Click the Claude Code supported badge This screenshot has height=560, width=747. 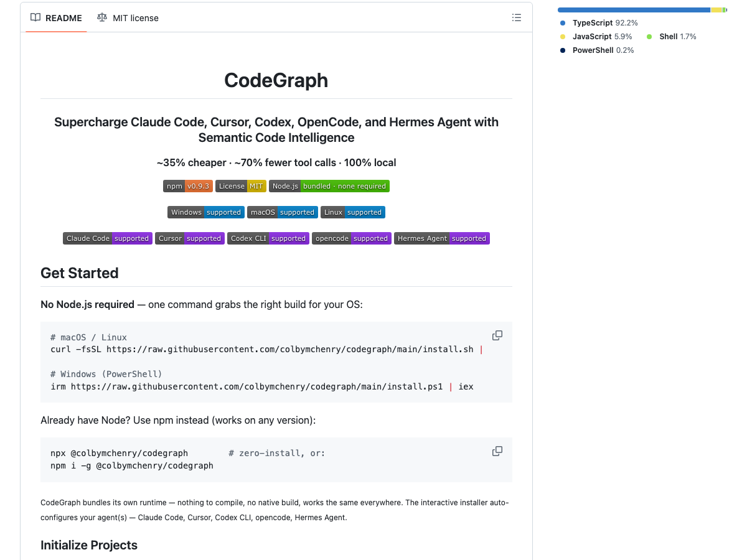pyautogui.click(x=108, y=238)
